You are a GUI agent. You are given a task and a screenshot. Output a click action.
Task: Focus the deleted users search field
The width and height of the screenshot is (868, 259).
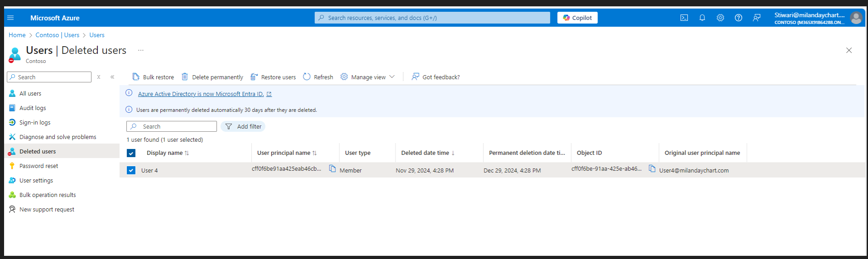[172, 126]
